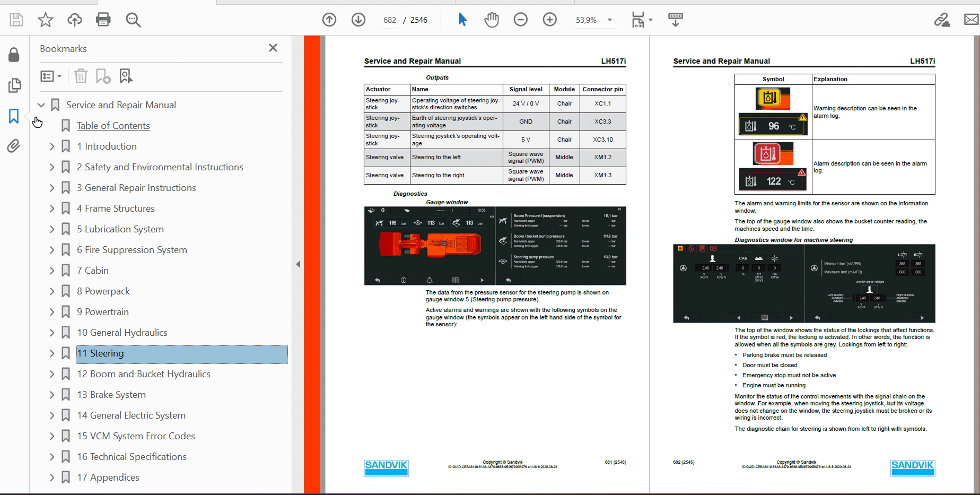Image resolution: width=980 pixels, height=495 pixels.
Task: Click the 'GND' signal level cell
Action: pyautogui.click(x=526, y=122)
